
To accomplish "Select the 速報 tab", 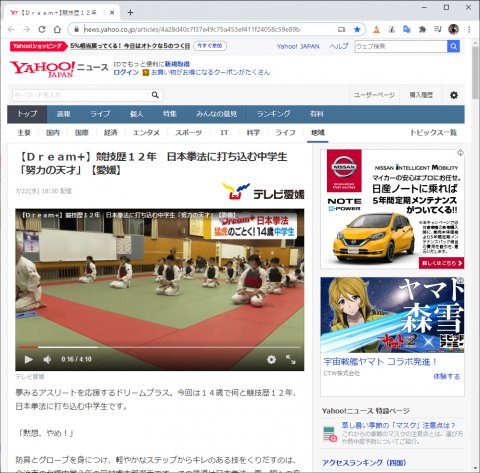I will point(63,114).
